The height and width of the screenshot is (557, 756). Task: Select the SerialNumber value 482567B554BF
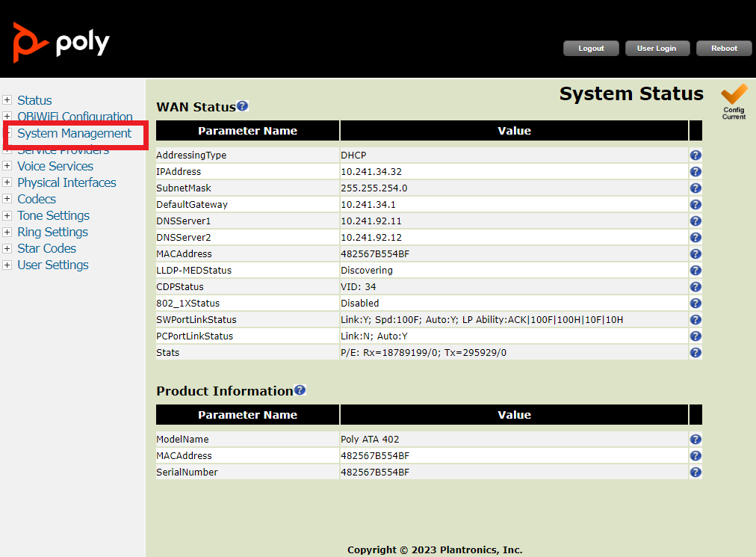pyautogui.click(x=375, y=473)
